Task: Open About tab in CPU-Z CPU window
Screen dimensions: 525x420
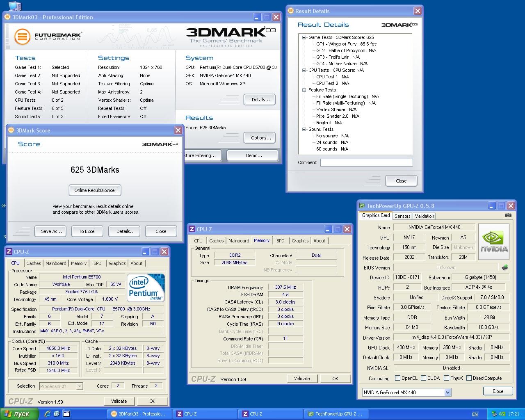Action: coord(137,263)
